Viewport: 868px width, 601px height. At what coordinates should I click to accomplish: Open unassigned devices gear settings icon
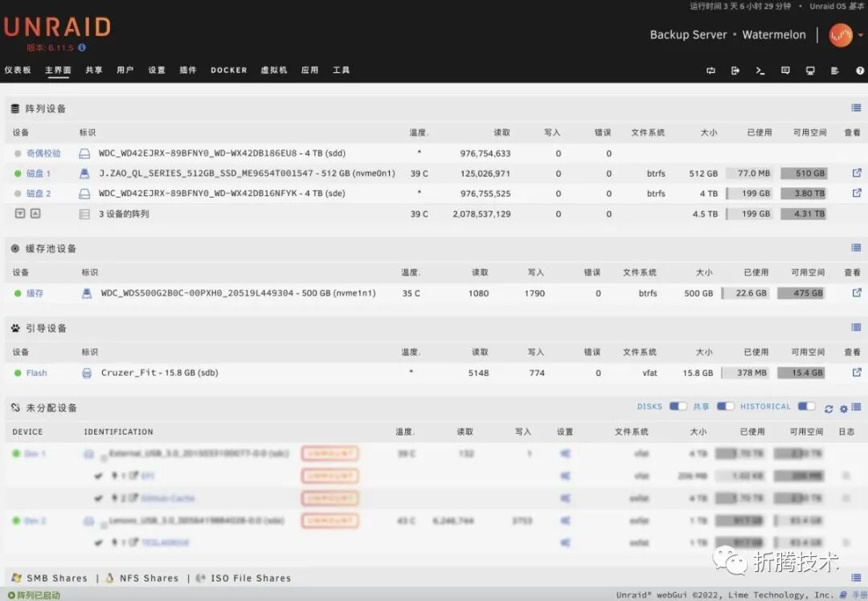[x=843, y=409]
